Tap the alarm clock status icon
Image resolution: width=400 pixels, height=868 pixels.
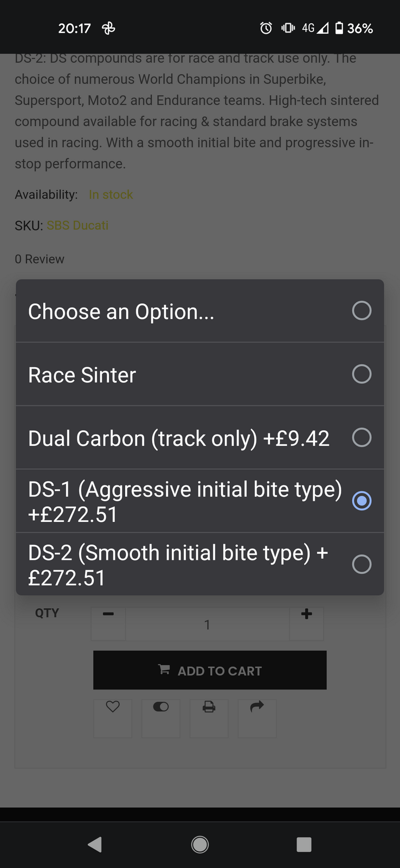pyautogui.click(x=266, y=28)
